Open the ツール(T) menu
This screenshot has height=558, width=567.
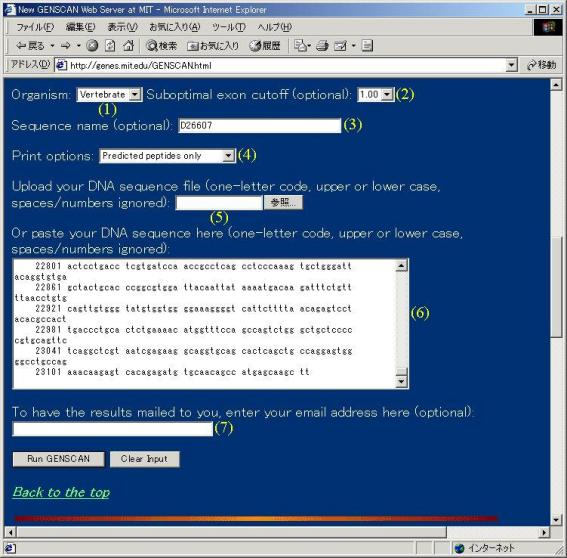(229, 27)
